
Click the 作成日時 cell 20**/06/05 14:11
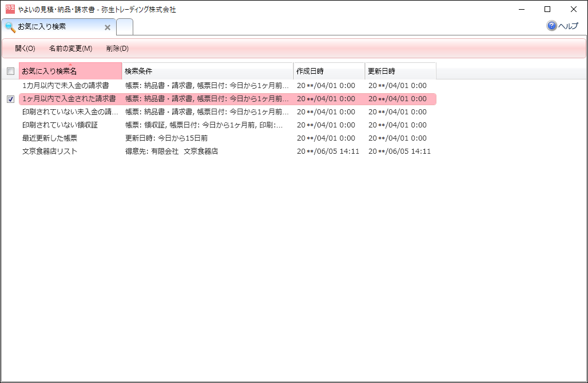pyautogui.click(x=328, y=151)
